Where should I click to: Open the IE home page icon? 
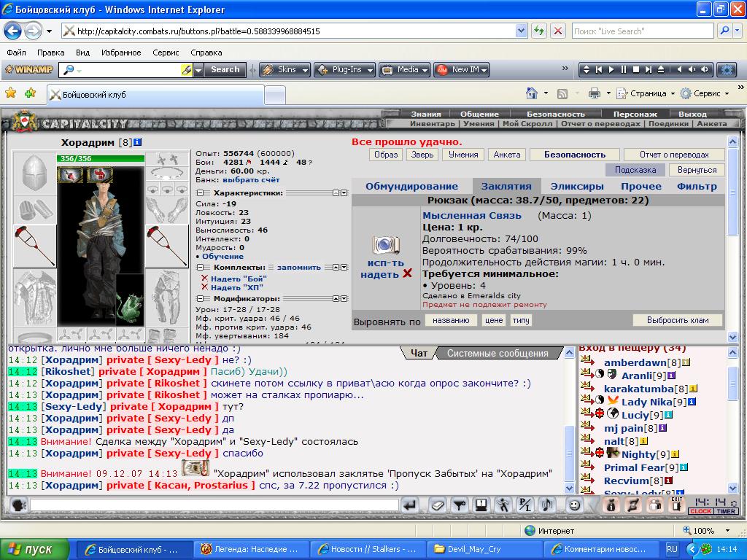coord(533,93)
